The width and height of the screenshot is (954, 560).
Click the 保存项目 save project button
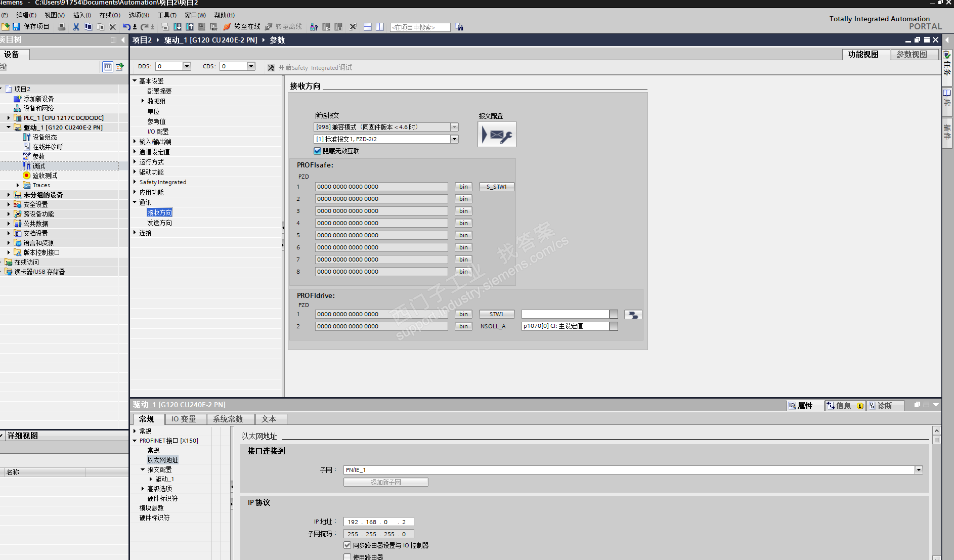[31, 26]
